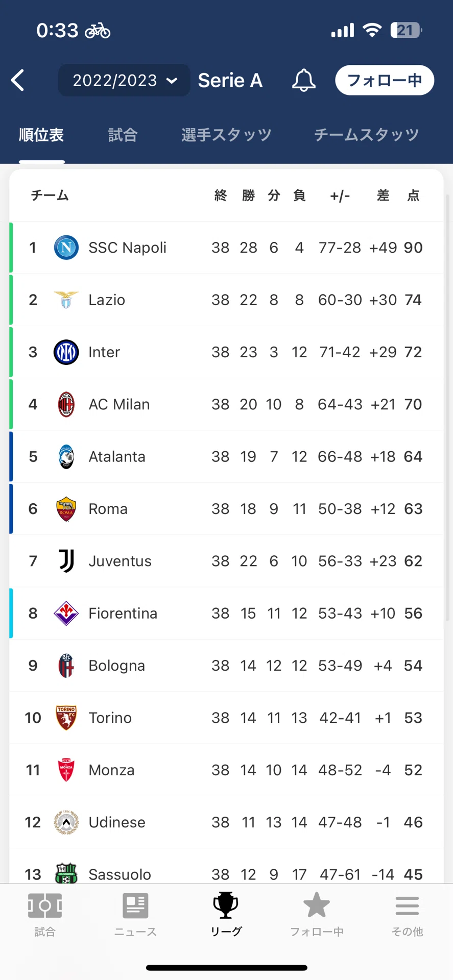
Task: Tap the Inter club logo
Action: coord(66,352)
